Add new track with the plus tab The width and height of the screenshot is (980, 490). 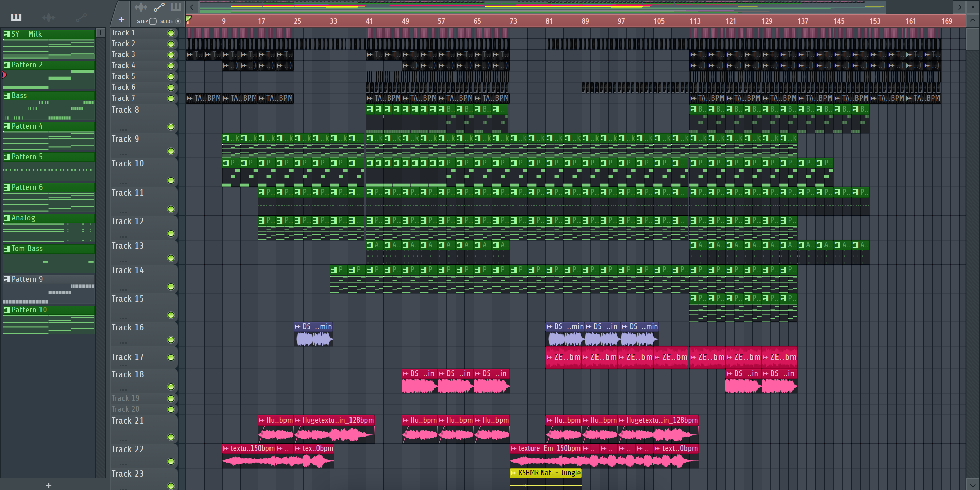point(121,19)
